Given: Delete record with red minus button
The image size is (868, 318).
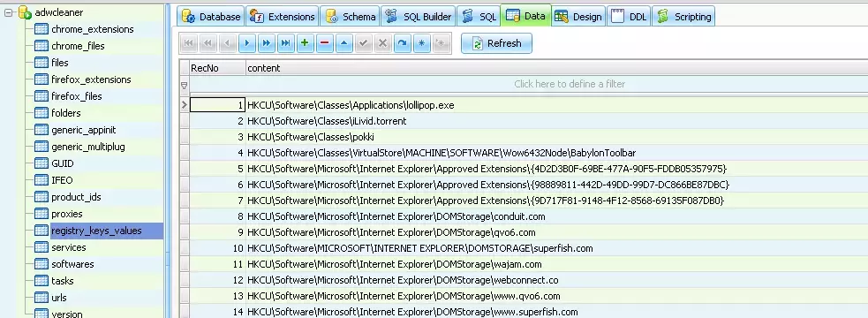Looking at the screenshot, I should [324, 43].
